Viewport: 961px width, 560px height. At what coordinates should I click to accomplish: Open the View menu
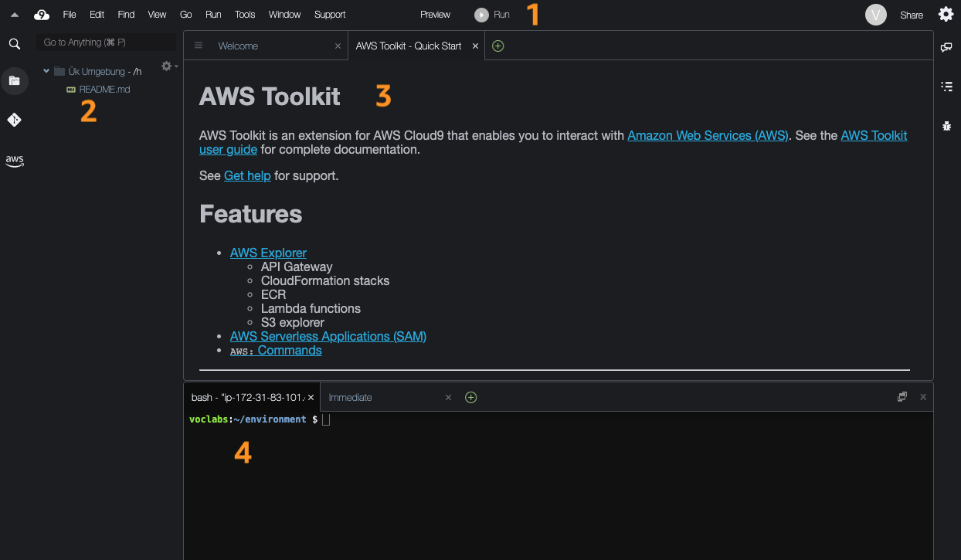(157, 14)
